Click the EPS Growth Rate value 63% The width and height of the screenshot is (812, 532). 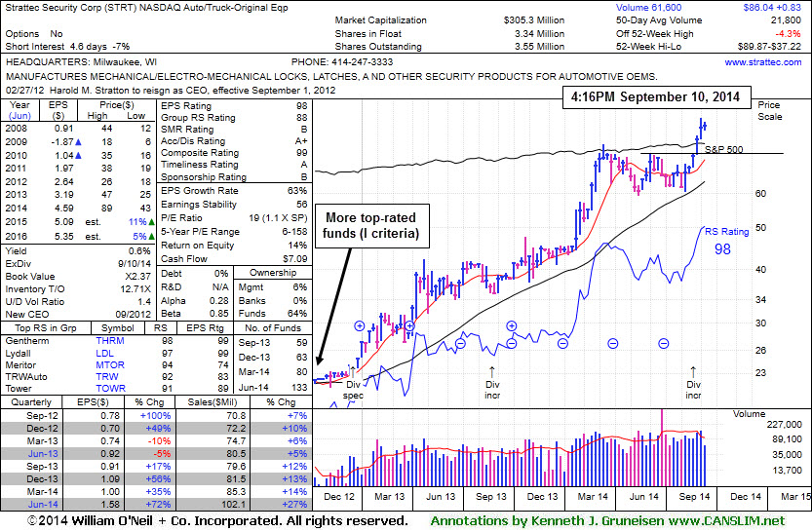(297, 190)
